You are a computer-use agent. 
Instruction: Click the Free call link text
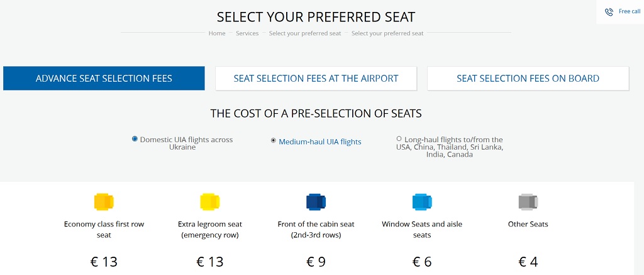click(x=630, y=11)
